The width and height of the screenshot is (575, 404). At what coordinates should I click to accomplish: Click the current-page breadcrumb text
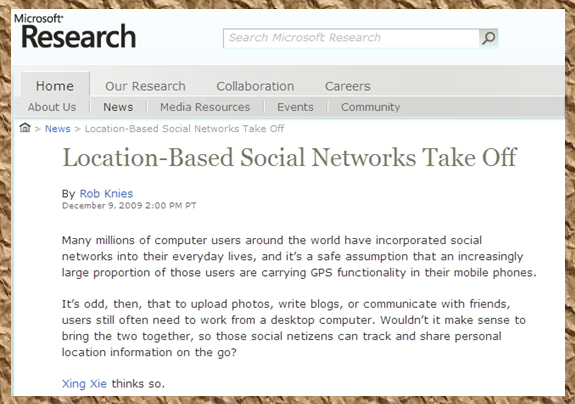184,129
